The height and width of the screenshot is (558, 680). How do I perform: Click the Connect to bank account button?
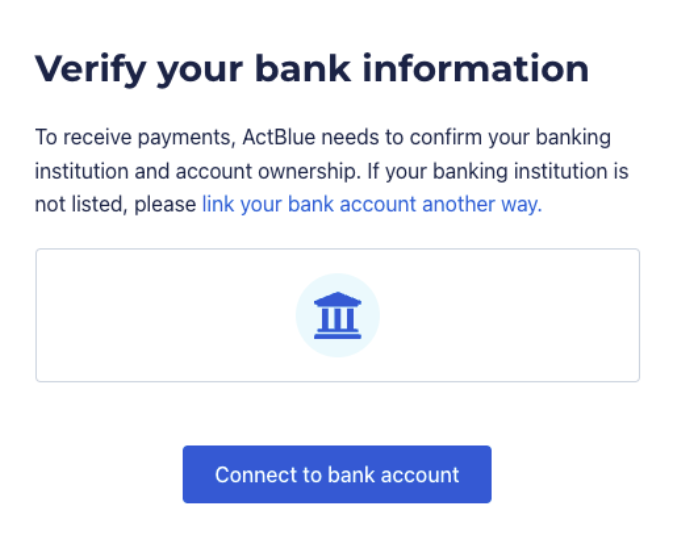pos(337,474)
